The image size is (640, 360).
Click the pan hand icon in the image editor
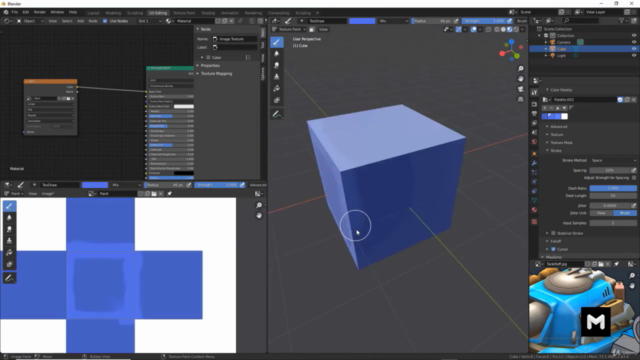point(259,216)
